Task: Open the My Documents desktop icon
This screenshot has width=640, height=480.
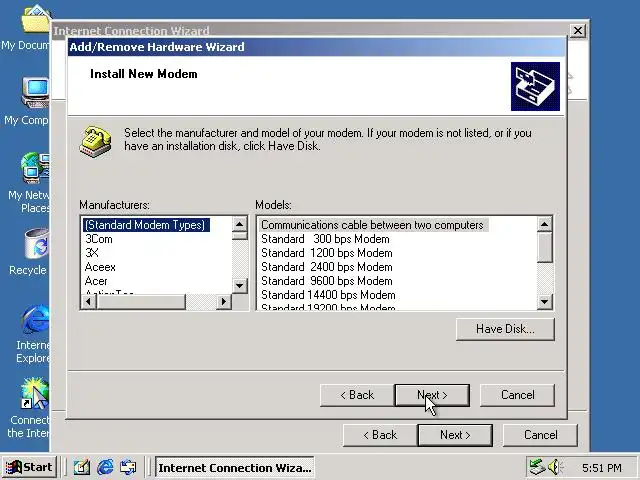Action: pos(35,19)
